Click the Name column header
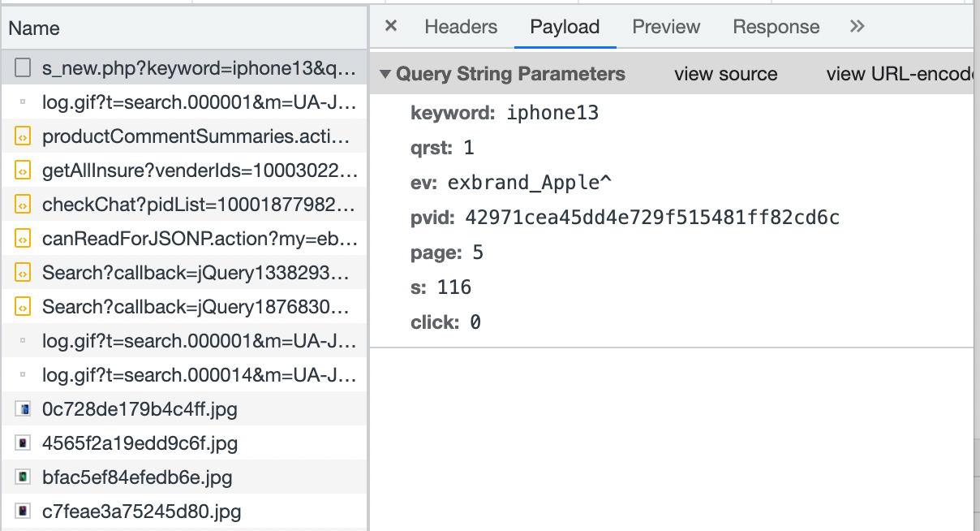Viewport: 980px width, 531px height. [183, 28]
